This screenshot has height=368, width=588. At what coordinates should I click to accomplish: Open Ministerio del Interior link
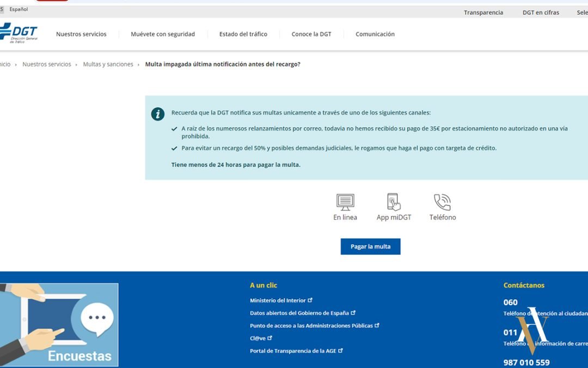tap(278, 300)
